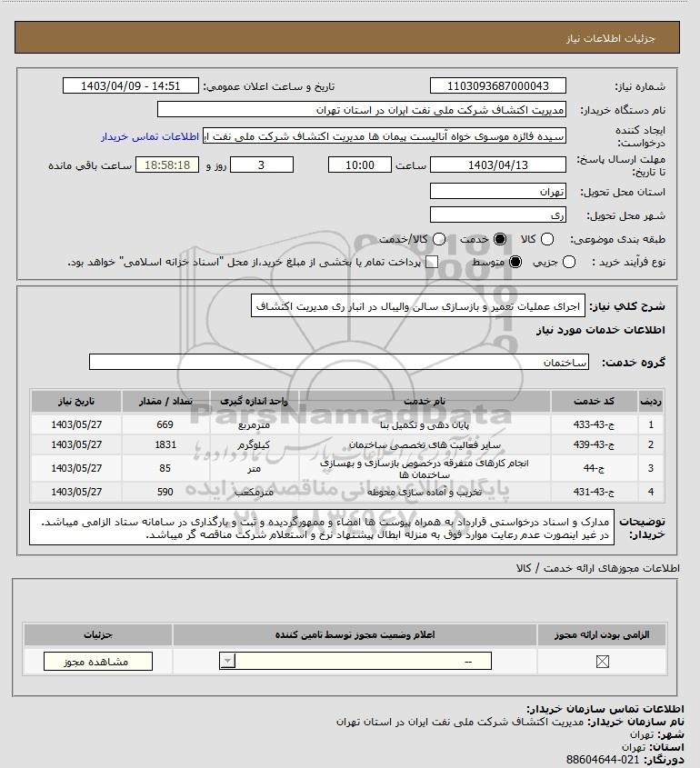Open the اطلاعات تماس خریدار link
The image size is (700, 768).
(150, 136)
